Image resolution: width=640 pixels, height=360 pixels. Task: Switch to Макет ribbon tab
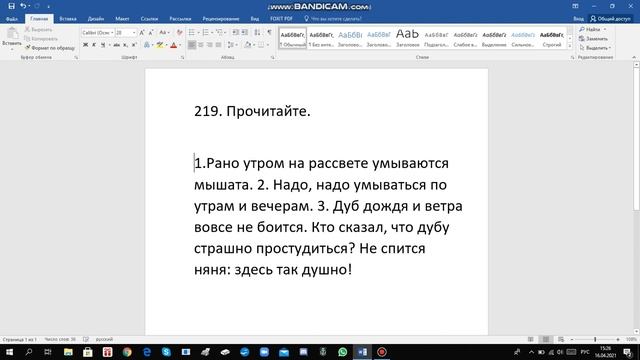122,19
